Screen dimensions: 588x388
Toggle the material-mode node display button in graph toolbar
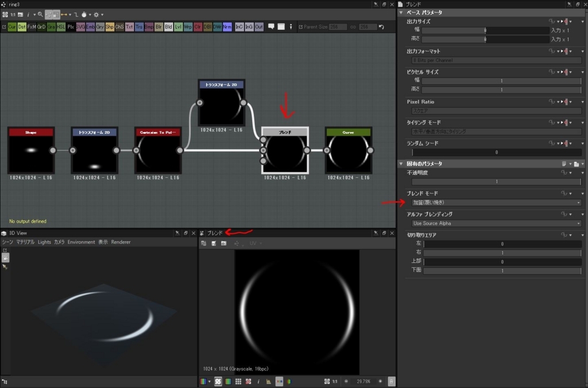click(49, 14)
